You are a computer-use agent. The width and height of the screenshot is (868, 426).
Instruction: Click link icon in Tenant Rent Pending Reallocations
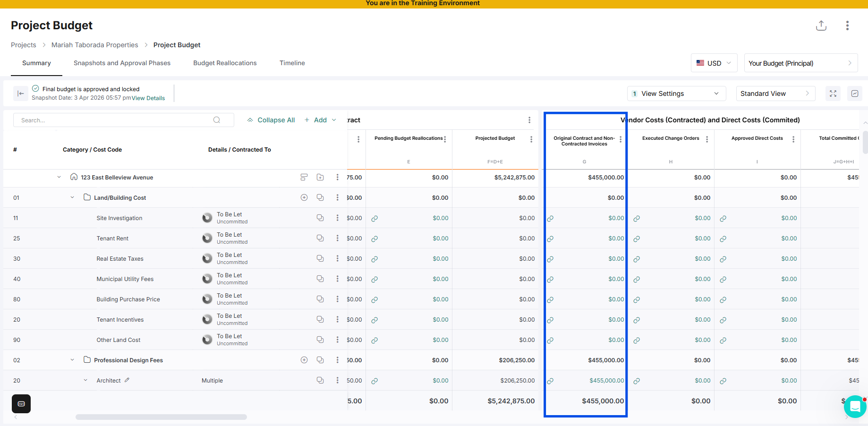pyautogui.click(x=374, y=239)
